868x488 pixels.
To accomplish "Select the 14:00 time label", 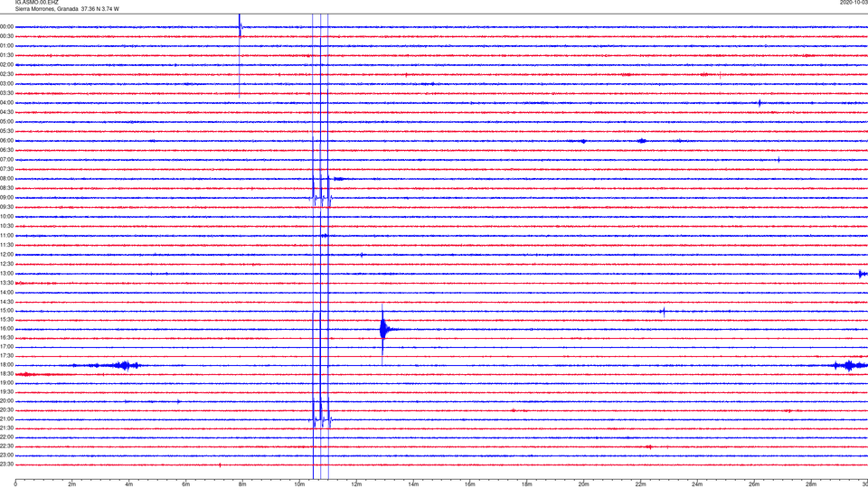I will point(6,292).
